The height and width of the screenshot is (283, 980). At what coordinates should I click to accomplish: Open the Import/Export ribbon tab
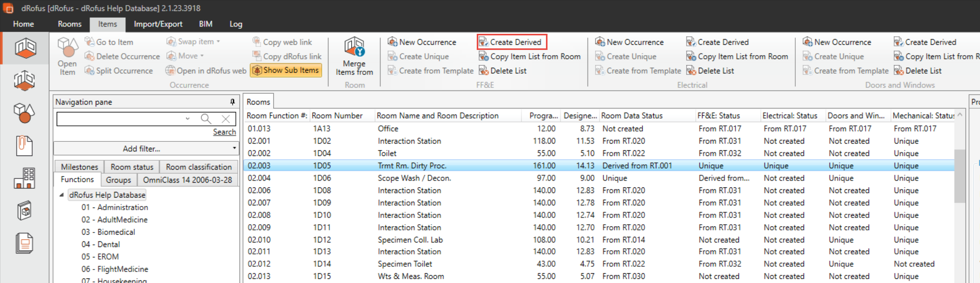tap(158, 24)
